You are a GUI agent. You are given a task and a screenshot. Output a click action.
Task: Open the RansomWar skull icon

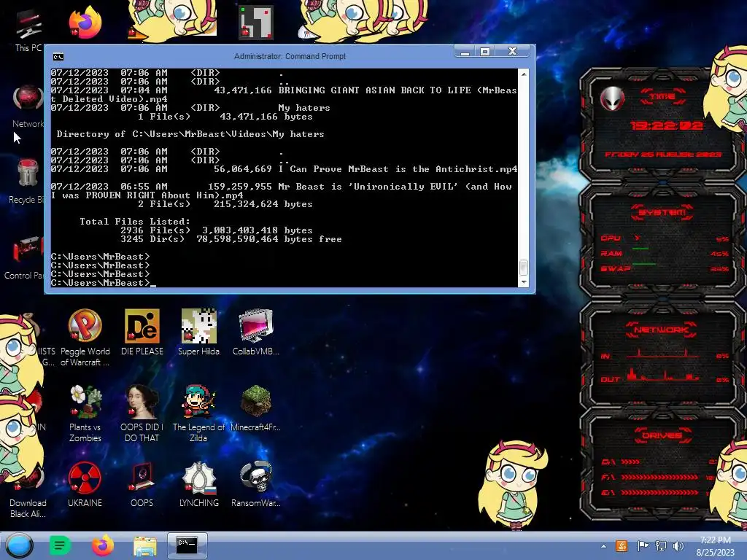[x=256, y=484]
